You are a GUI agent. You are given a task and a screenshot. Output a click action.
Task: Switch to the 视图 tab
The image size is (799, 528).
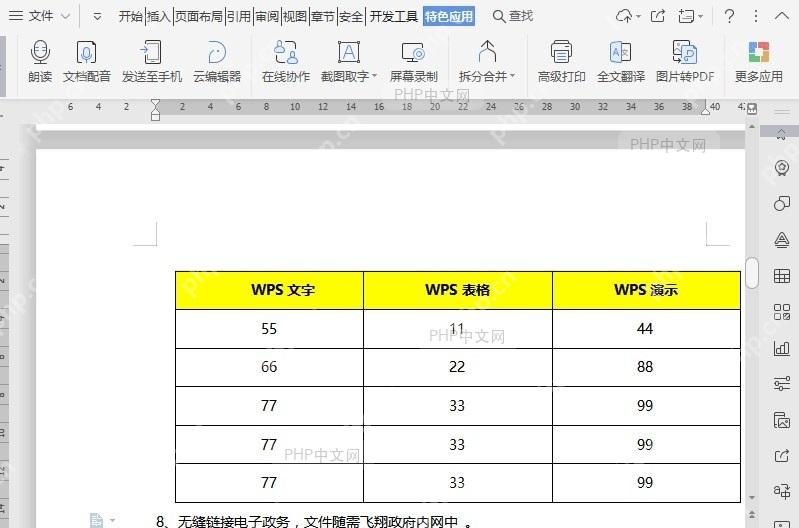pos(295,17)
